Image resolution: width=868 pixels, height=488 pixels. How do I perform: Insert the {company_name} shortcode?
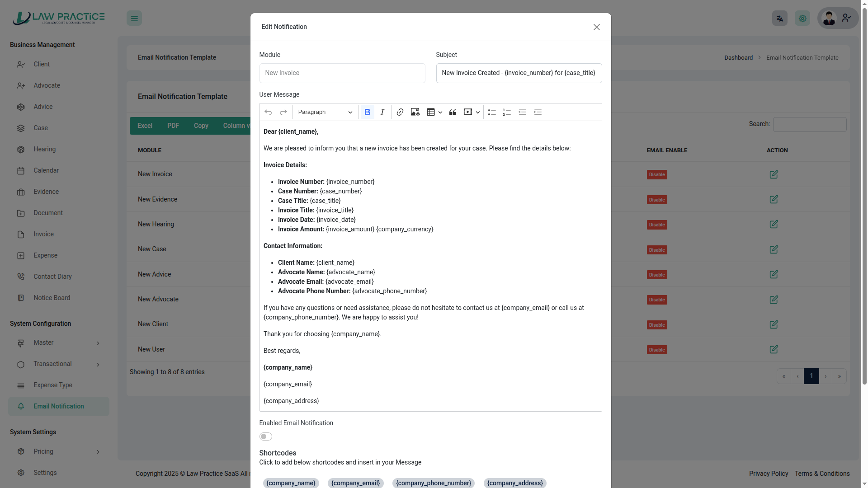pyautogui.click(x=291, y=483)
